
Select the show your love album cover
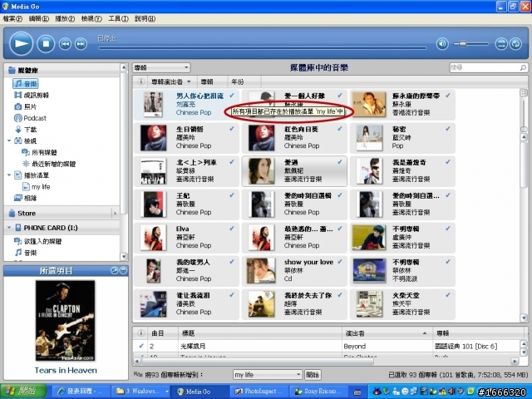tap(261, 270)
